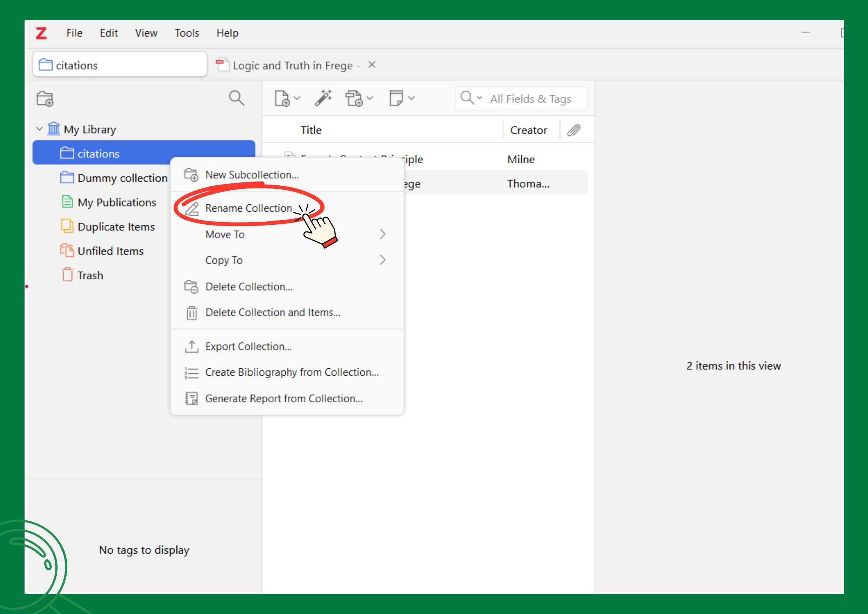Click the My Library building icon
Screen dimensions: 868x614
[x=54, y=128]
